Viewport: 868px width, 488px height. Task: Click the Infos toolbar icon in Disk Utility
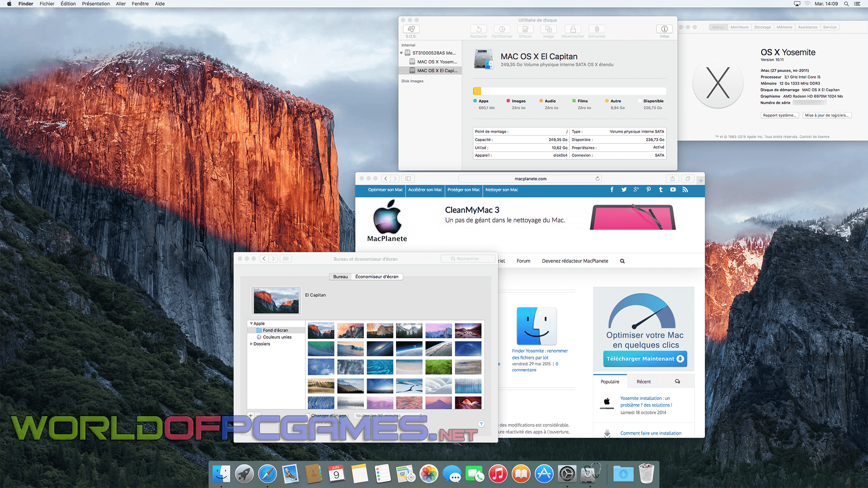(x=664, y=29)
